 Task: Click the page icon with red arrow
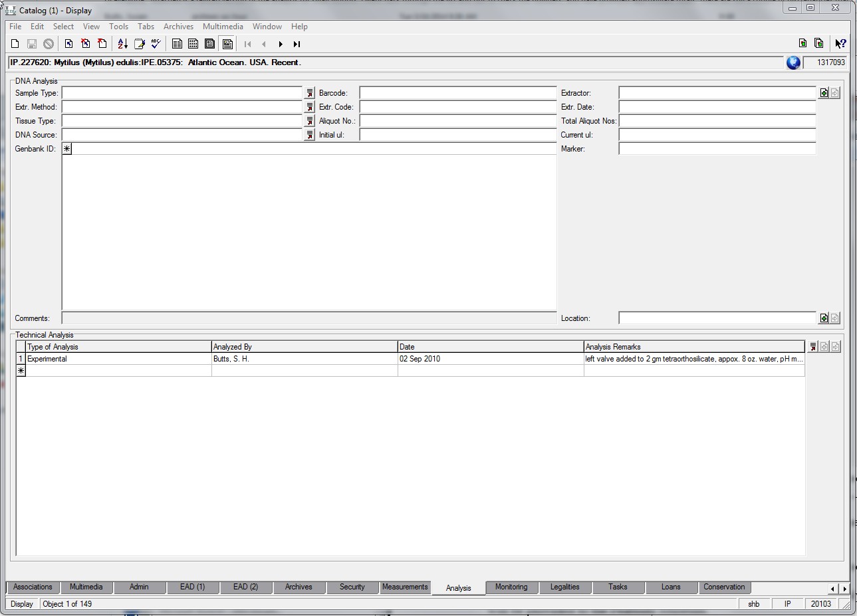click(x=102, y=44)
